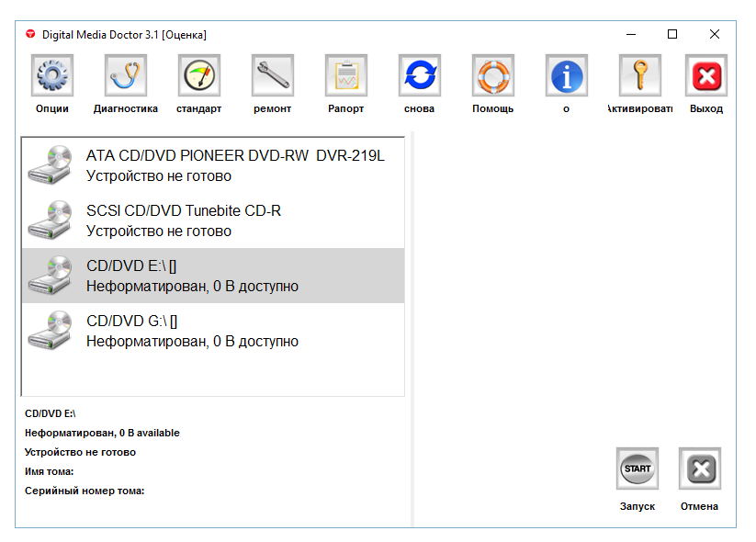756x542 pixels.
Task: Click 'Устройство не готово' under PIONEER drive
Action: [159, 176]
